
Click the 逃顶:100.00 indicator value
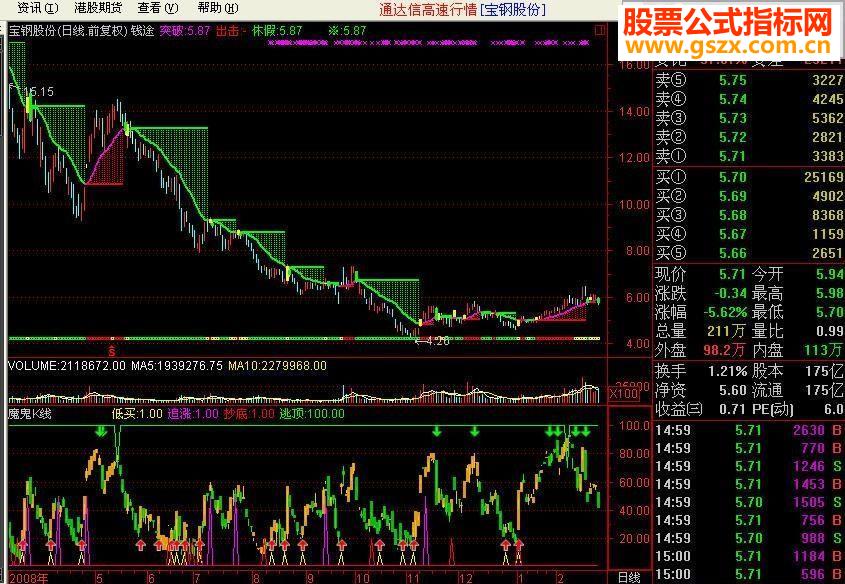tap(312, 414)
